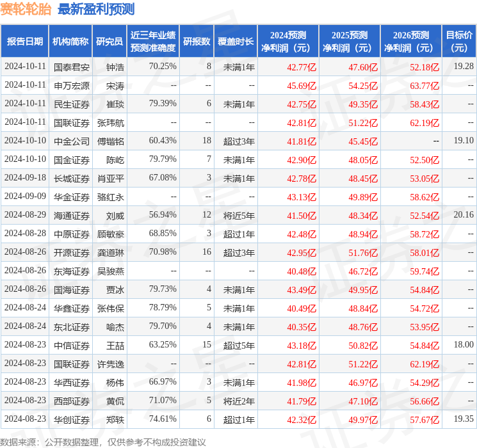This screenshot has height=448, width=477.
Task: Click coverage duration 将近5年
Action: tap(239, 216)
